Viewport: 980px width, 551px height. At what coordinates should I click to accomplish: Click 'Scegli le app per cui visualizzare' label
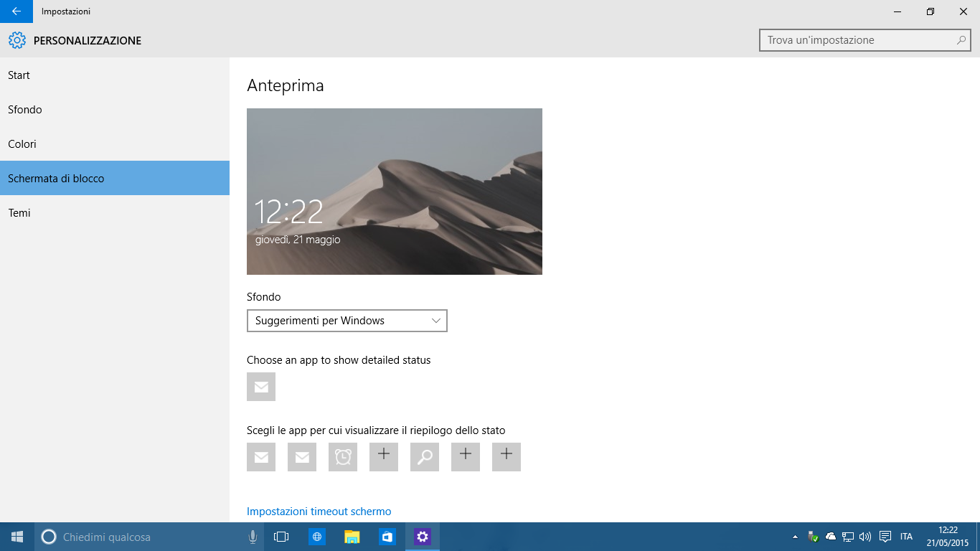tap(376, 430)
